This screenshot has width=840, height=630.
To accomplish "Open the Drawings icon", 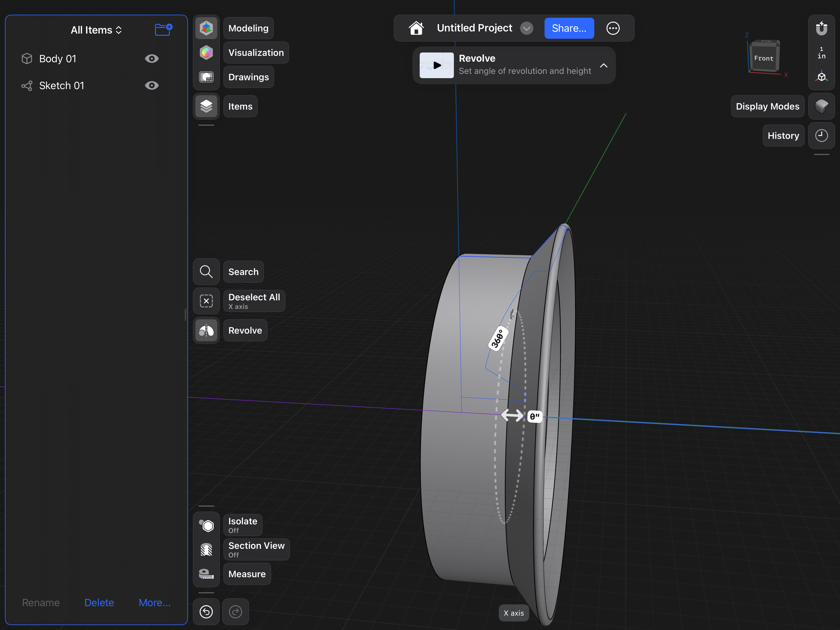I will pyautogui.click(x=206, y=77).
